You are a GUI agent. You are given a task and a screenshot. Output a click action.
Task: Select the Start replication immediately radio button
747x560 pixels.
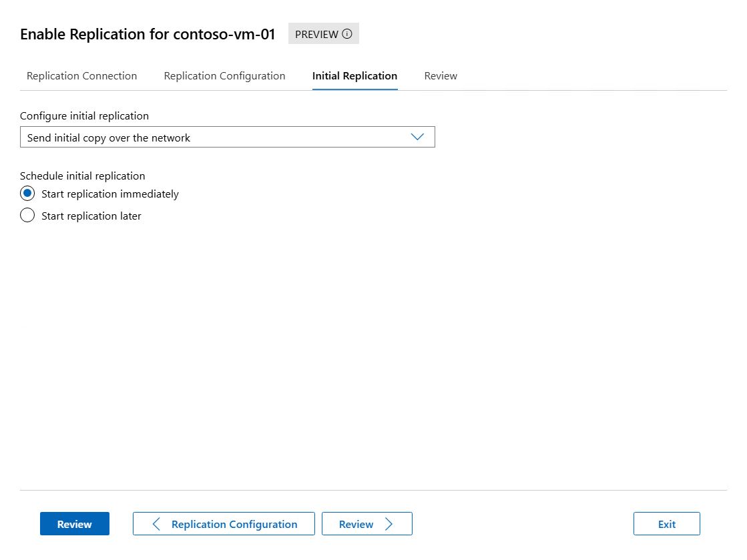click(27, 194)
